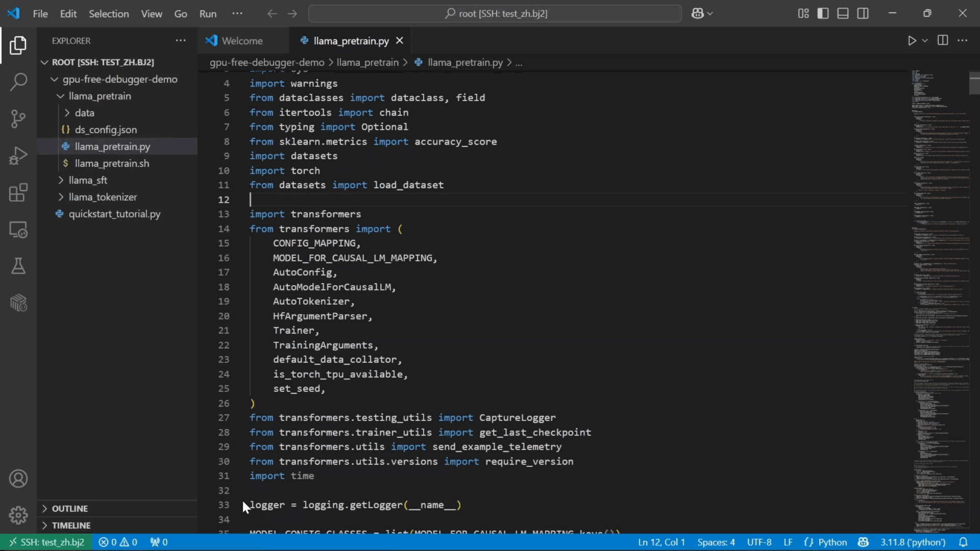Screen dimensions: 980x551
Task: Click the Run Python File play button
Action: (912, 41)
